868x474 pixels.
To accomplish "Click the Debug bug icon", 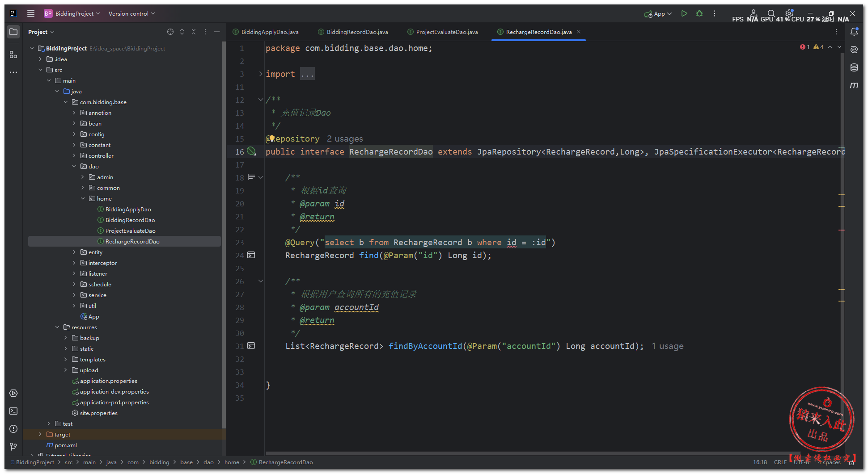I will pos(699,14).
